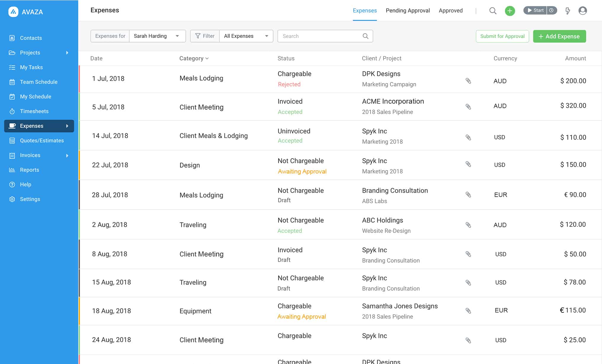Viewport: 602px width, 364px height.
Task: Open attachment for 5 Jul, 2018 expense
Action: click(468, 107)
